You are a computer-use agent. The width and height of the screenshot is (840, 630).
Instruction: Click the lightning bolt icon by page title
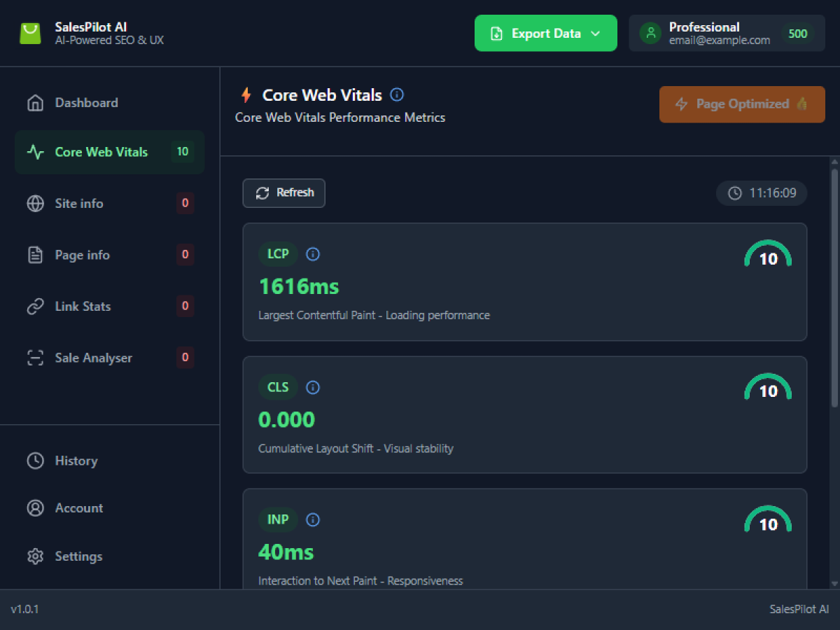tap(246, 95)
